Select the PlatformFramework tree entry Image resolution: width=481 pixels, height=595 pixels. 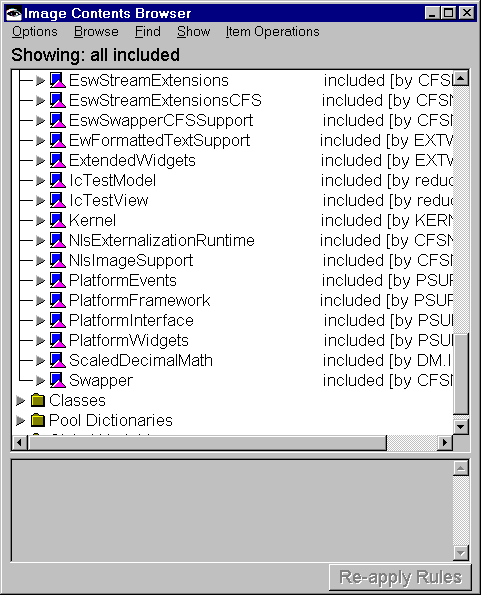click(140, 301)
